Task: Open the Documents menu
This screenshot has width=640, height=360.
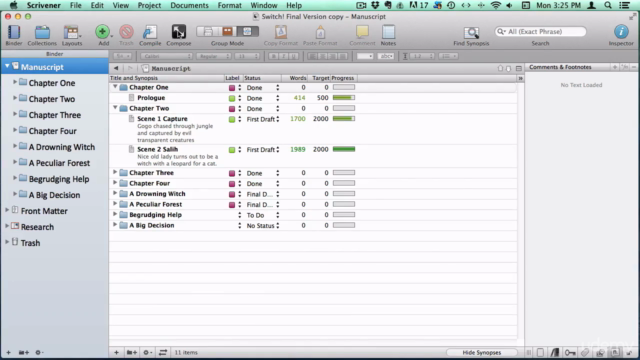Action: 189,5
